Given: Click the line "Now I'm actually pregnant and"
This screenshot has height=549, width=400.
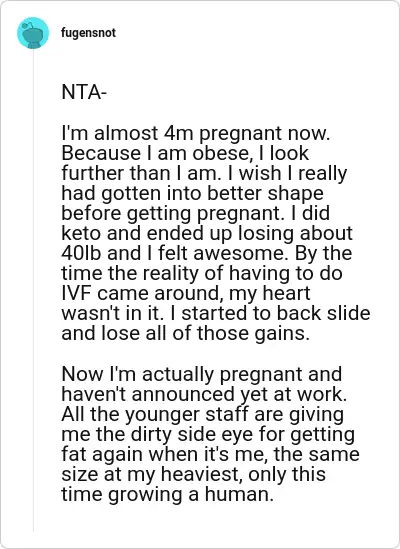Looking at the screenshot, I should pyautogui.click(x=202, y=374).
